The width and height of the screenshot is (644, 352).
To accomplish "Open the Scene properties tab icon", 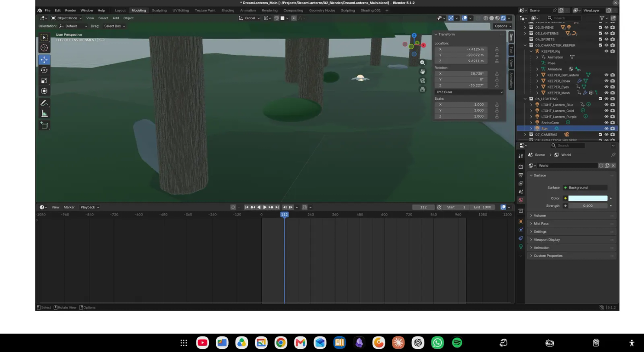I will [521, 192].
